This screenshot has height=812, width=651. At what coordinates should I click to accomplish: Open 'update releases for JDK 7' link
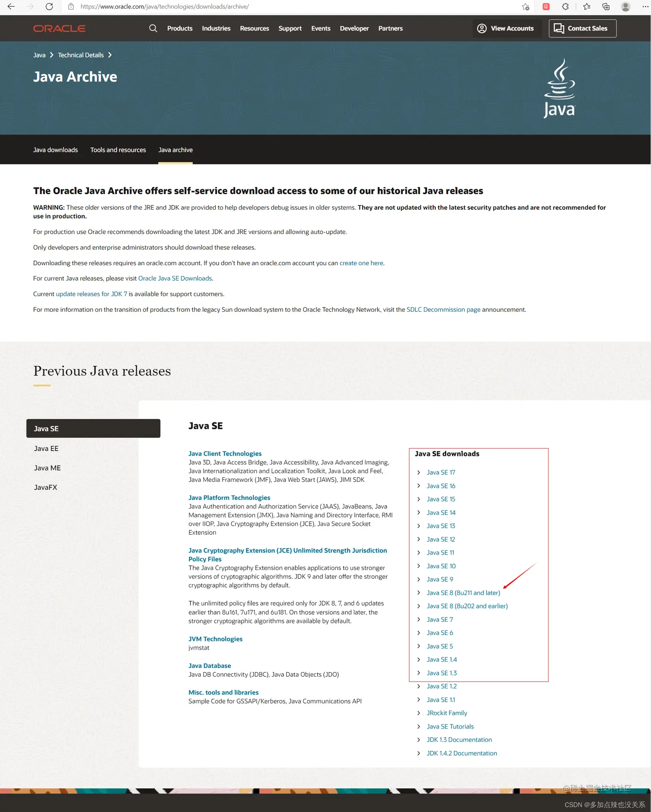pyautogui.click(x=91, y=294)
